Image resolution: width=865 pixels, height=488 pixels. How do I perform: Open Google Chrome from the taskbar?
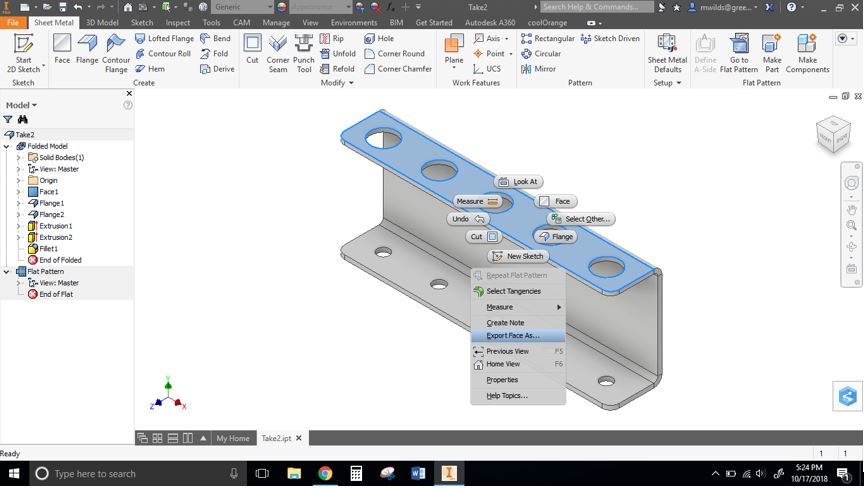(325, 474)
